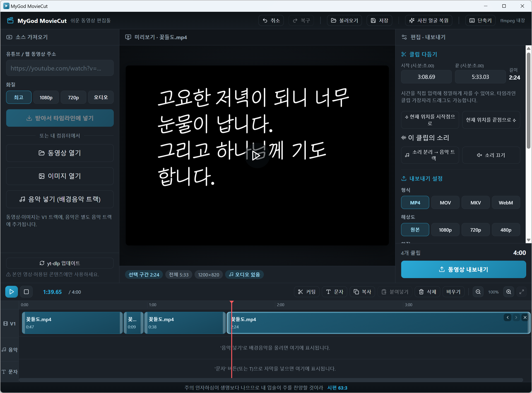Zoom out the timeline

click(x=478, y=292)
